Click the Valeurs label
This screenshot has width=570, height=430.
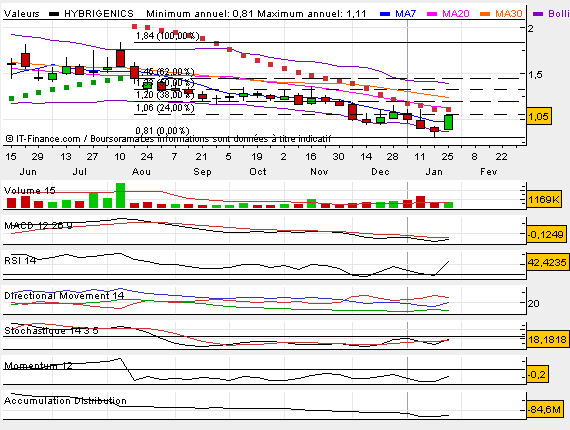tap(21, 14)
